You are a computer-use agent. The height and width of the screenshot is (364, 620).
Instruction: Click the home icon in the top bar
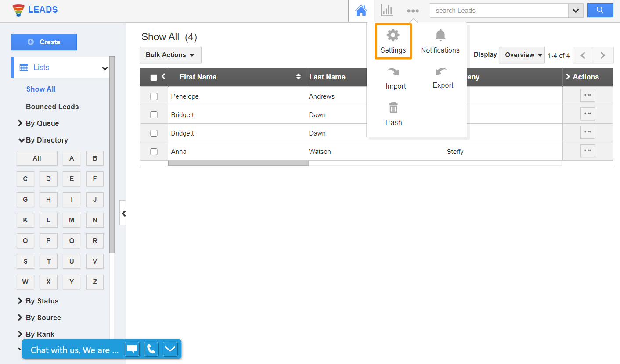tap(361, 10)
